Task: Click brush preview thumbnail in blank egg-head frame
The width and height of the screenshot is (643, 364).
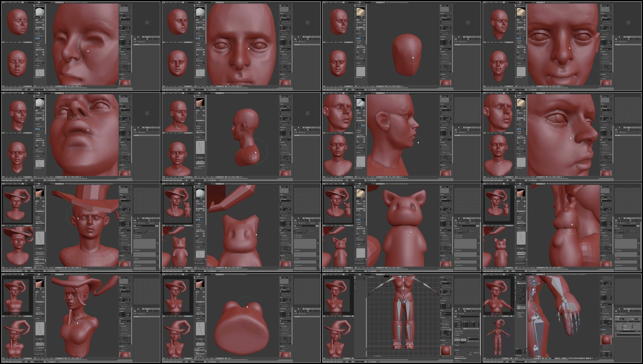Action: (x=361, y=11)
